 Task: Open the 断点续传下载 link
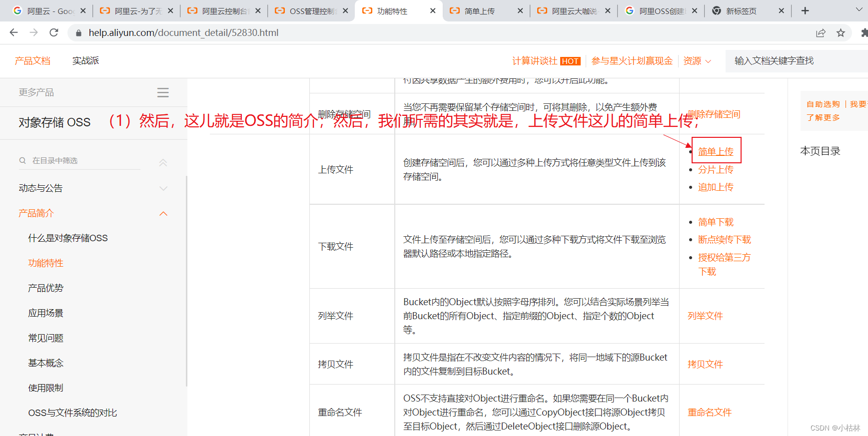point(725,240)
